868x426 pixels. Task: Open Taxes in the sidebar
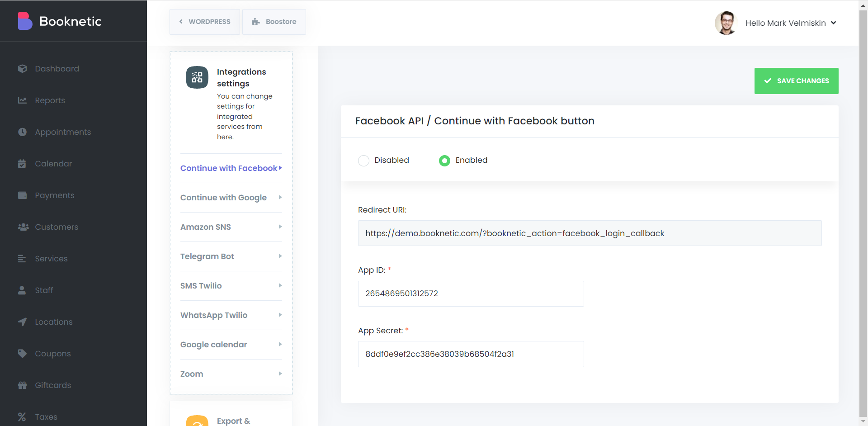tap(46, 417)
